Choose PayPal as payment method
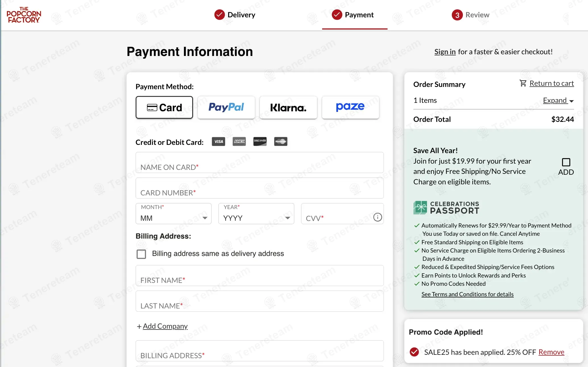This screenshot has width=588, height=367. point(226,107)
